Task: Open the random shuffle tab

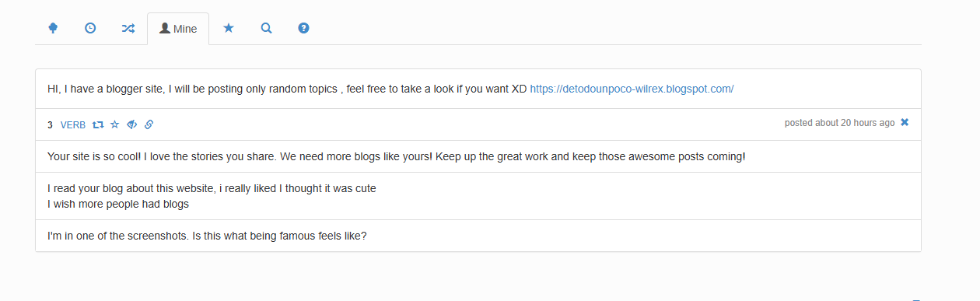Action: 128,28
